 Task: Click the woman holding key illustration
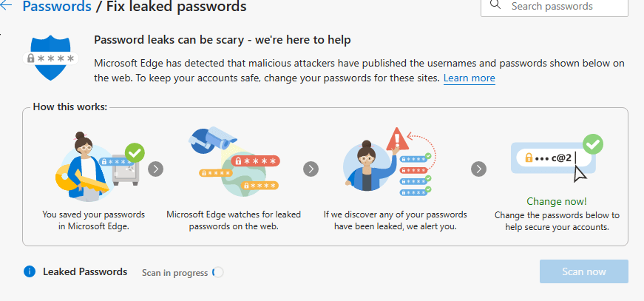[x=100, y=166]
